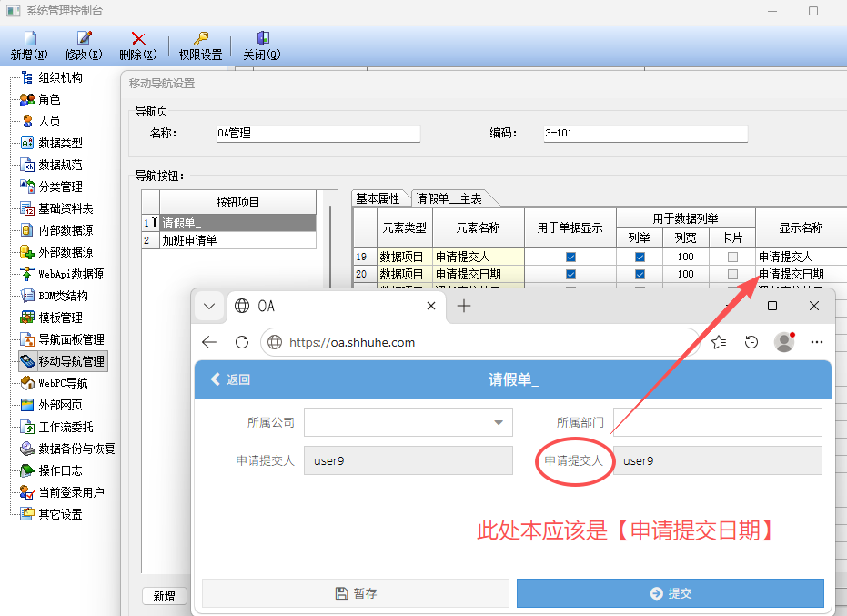The image size is (847, 616).
Task: Toggle 用于单据显示 checkbox for 申请提交日期 row
Action: pos(570,275)
